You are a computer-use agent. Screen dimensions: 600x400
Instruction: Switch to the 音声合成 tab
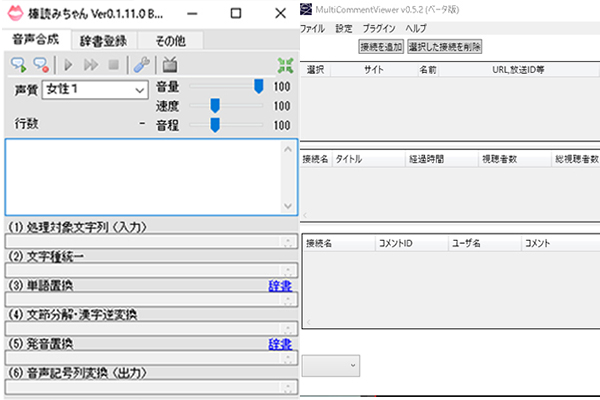tap(36, 39)
